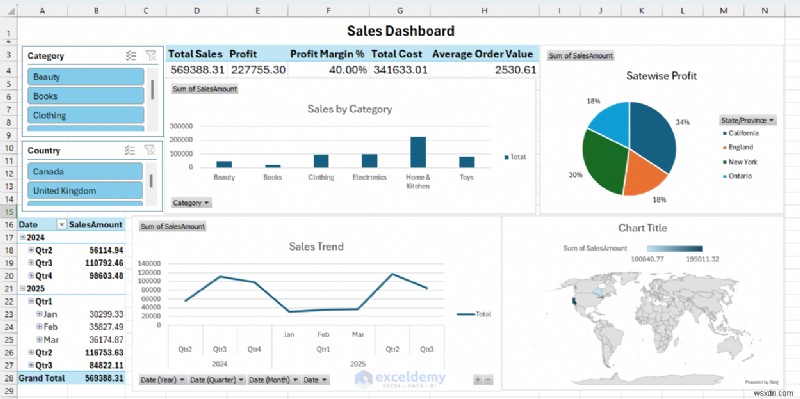Select SalesAmount pivot header cell
Screen dimensions: 800x399
(96, 225)
